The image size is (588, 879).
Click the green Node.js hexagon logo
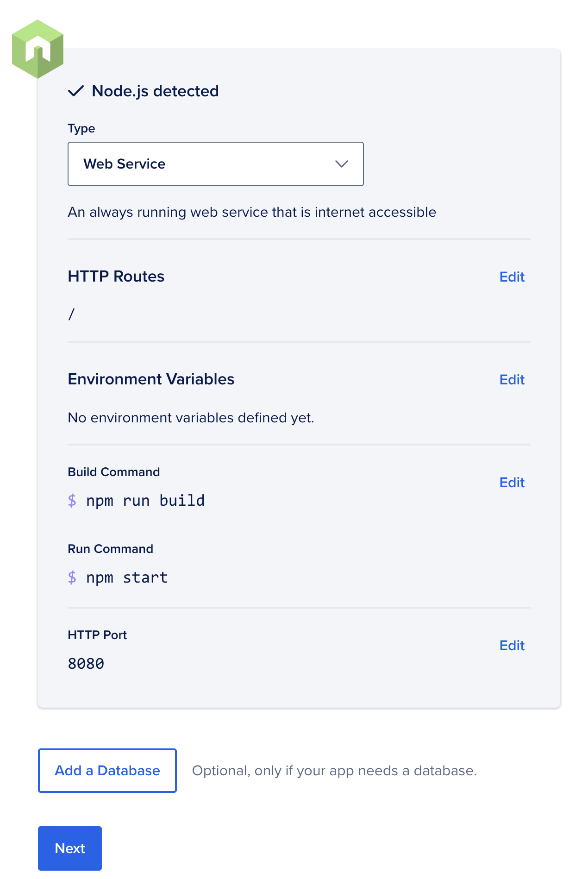coord(38,49)
